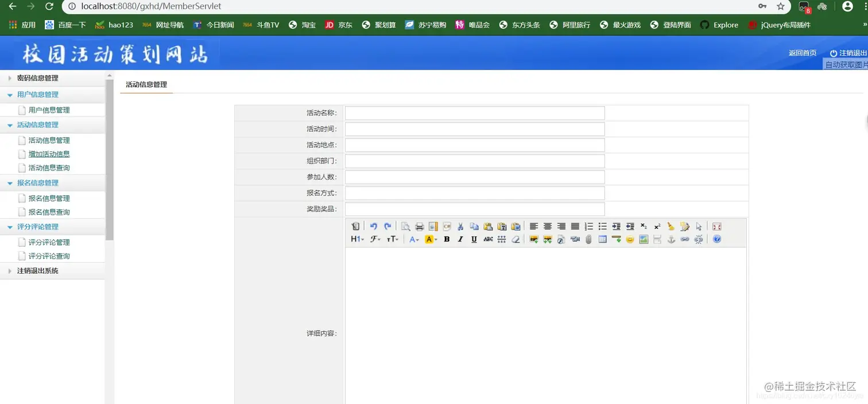Insert a code block in the editor
The width and height of the screenshot is (868, 404).
pyautogui.click(x=447, y=226)
